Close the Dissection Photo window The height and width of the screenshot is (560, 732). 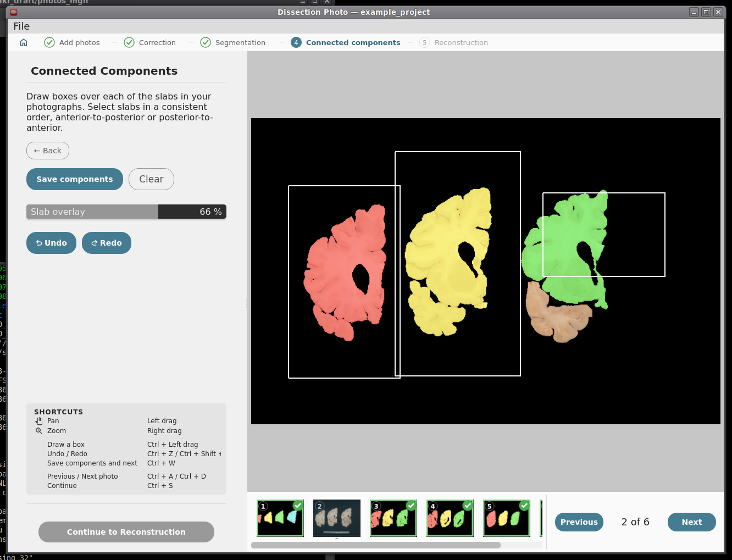click(x=718, y=12)
